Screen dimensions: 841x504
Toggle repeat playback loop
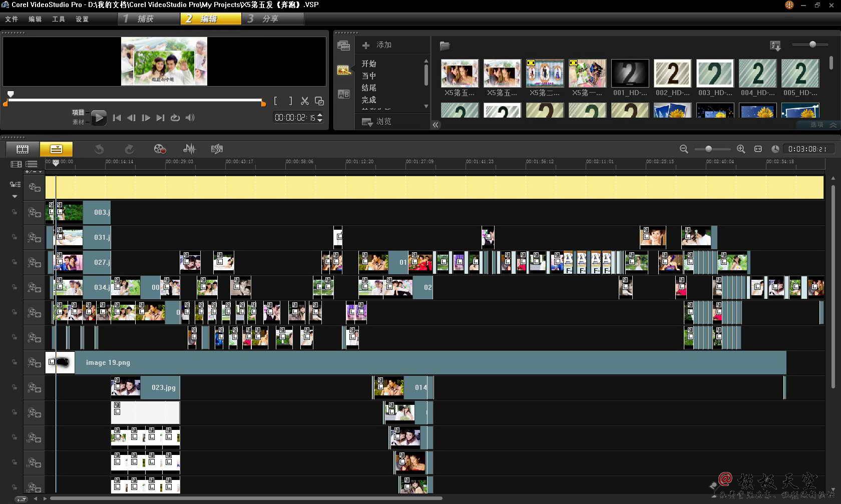175,118
